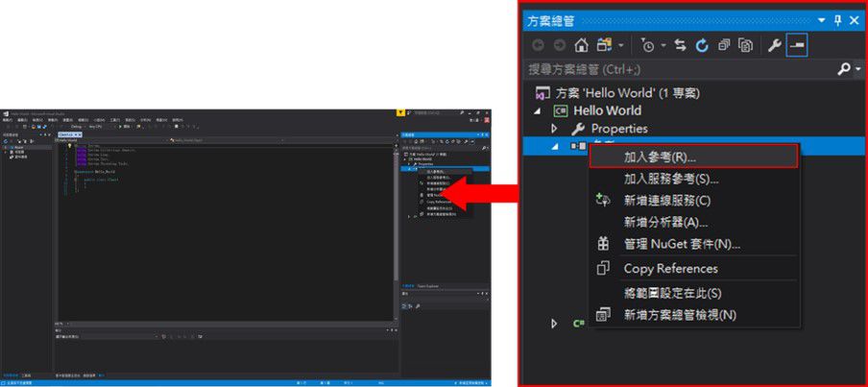868x387 pixels.
Task: Select the Class1.cs editor tab in small window
Action: [69, 134]
